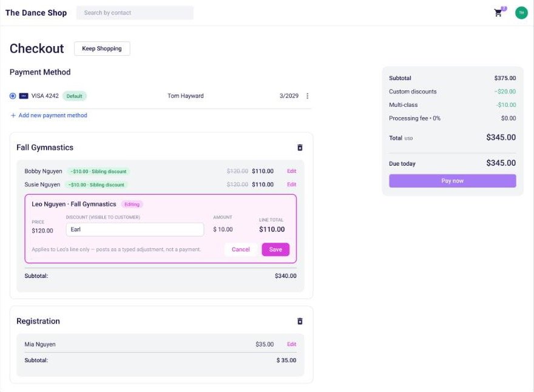Open VISA 4242 more options menu
The height and width of the screenshot is (392, 534).
click(x=307, y=96)
